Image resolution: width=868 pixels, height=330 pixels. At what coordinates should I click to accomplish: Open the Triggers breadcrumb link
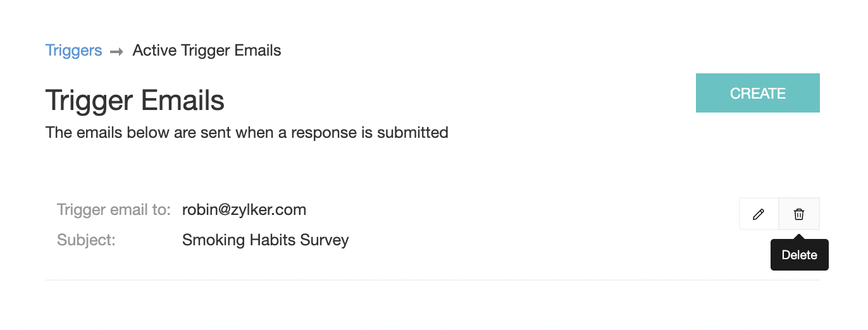[73, 51]
